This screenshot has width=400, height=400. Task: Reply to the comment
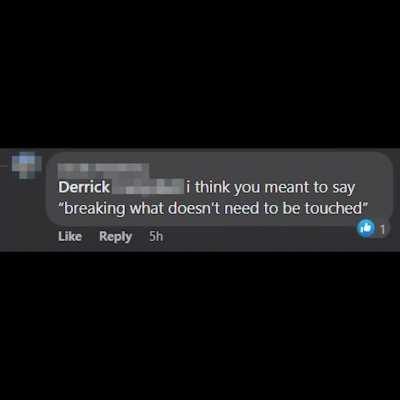tap(116, 237)
